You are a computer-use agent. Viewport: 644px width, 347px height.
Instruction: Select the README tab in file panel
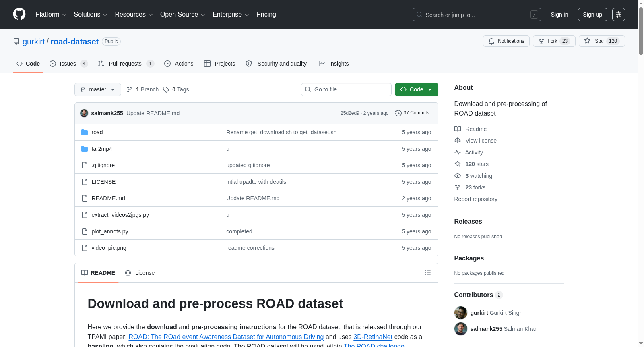point(98,273)
